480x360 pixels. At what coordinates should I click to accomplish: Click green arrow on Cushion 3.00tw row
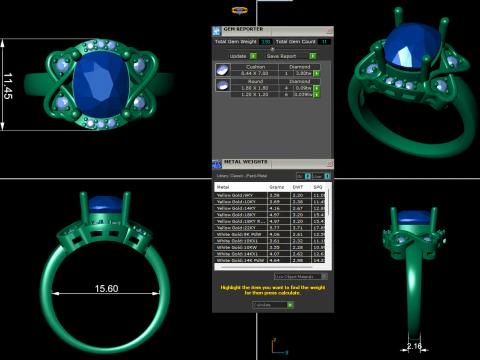317,73
